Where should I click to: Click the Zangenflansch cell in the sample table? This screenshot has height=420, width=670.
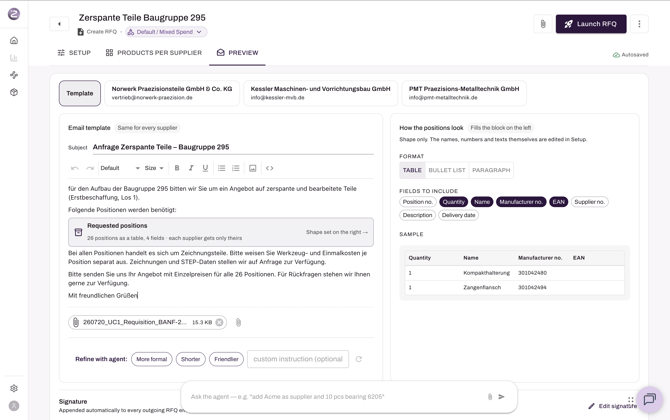pos(482,288)
